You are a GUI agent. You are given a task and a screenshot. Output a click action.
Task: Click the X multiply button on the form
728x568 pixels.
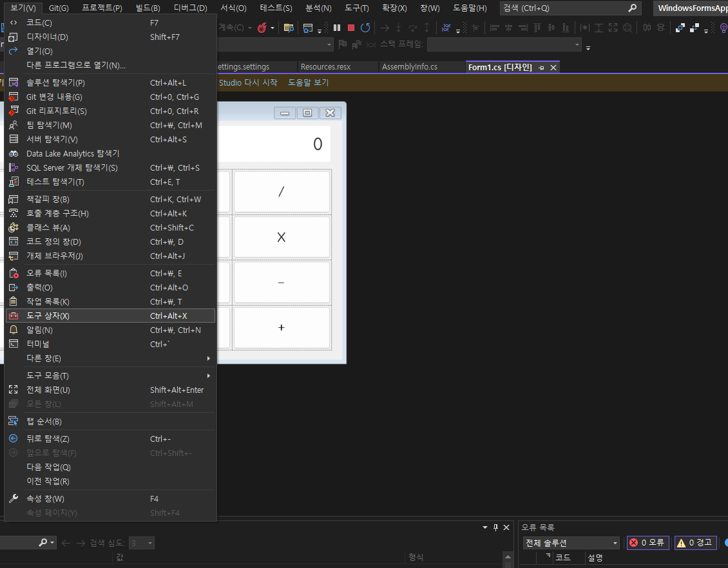pos(282,237)
